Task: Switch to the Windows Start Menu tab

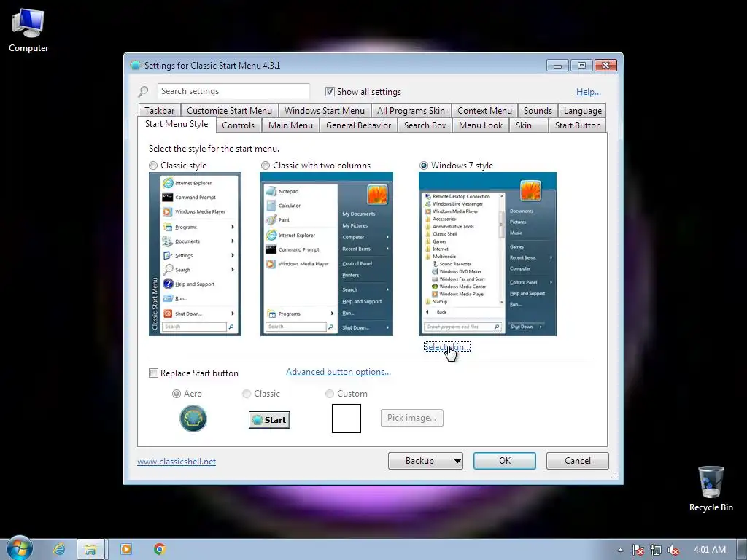Action: pos(325,111)
